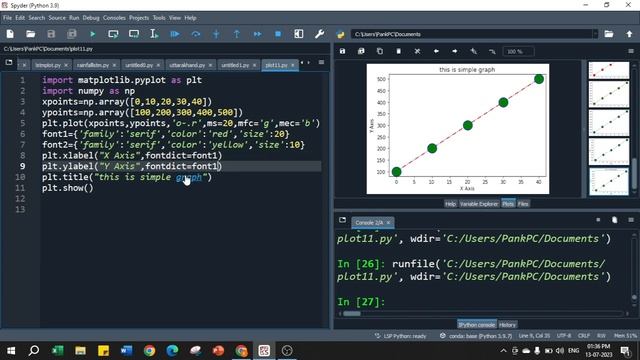
Task: Remove all plots with the X icon
Action: (417, 51)
